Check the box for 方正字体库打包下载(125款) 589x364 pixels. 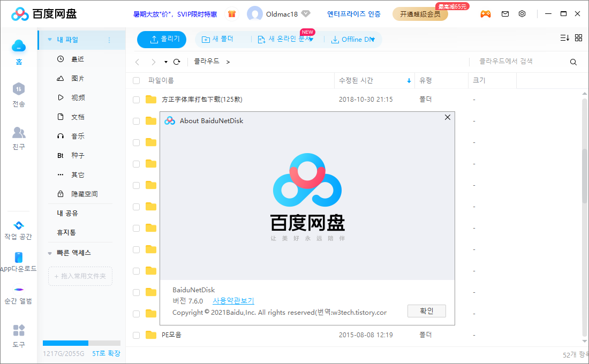(137, 100)
